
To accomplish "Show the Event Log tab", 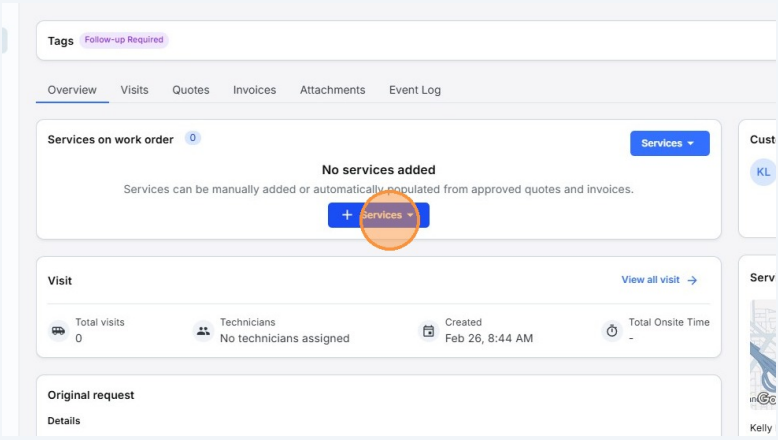I will tap(414, 90).
